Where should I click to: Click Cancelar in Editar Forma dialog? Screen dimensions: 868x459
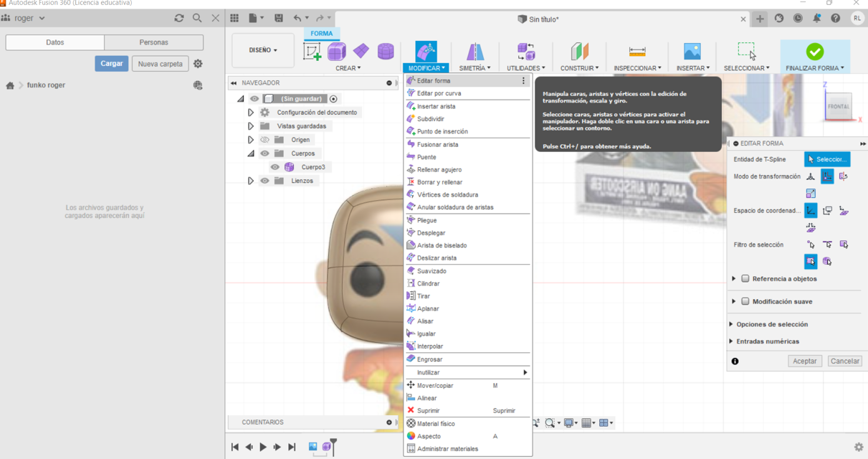tap(845, 361)
